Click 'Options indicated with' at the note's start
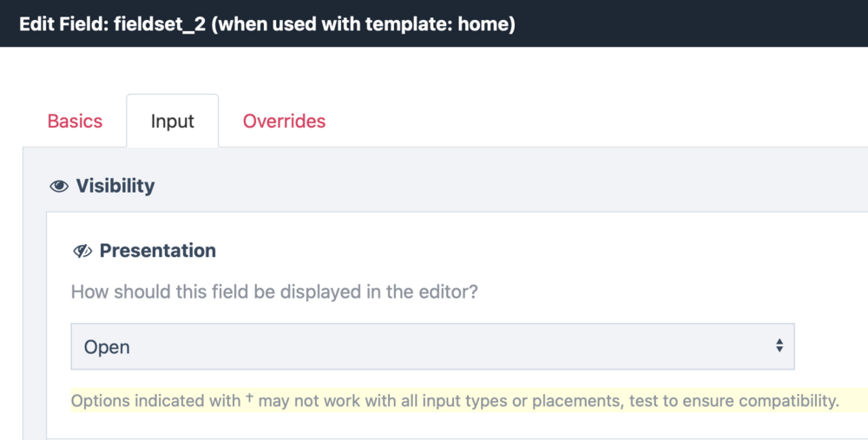 coord(156,401)
